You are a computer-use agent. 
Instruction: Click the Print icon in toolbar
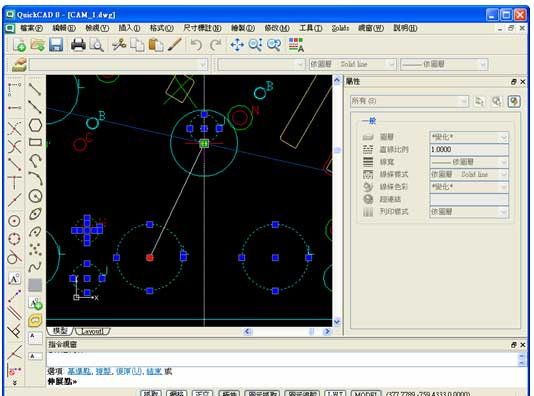click(78, 45)
